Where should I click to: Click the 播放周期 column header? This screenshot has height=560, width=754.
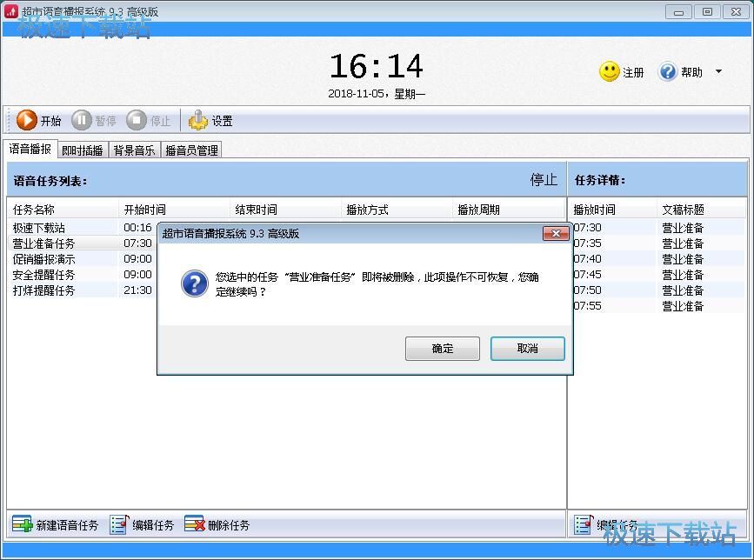[x=508, y=210]
